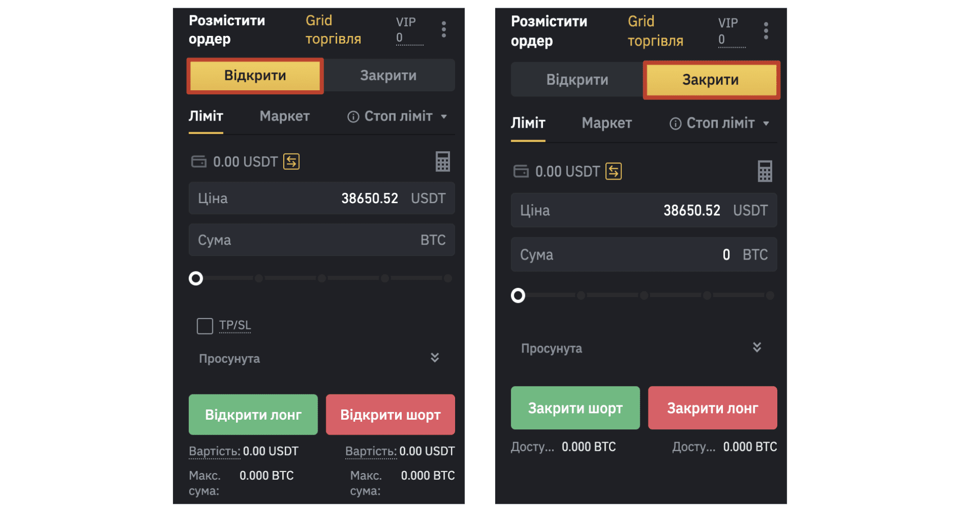Enable the TP/SL checkbox
Image resolution: width=980 pixels, height=512 pixels.
[205, 326]
